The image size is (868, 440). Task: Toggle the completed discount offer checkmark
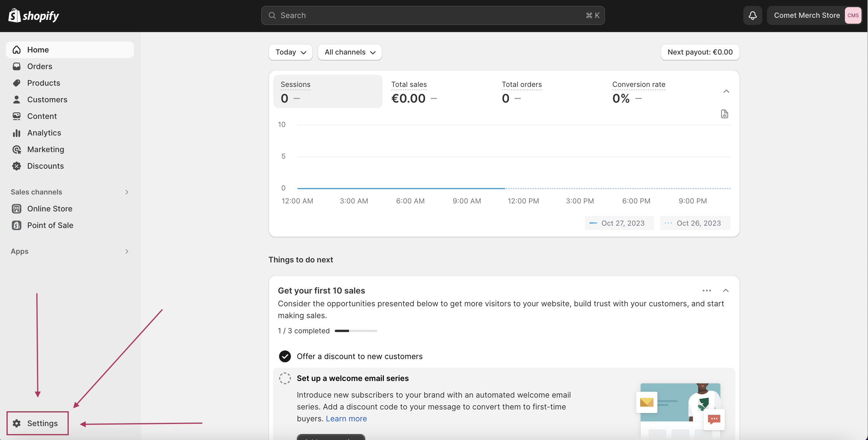click(x=285, y=356)
